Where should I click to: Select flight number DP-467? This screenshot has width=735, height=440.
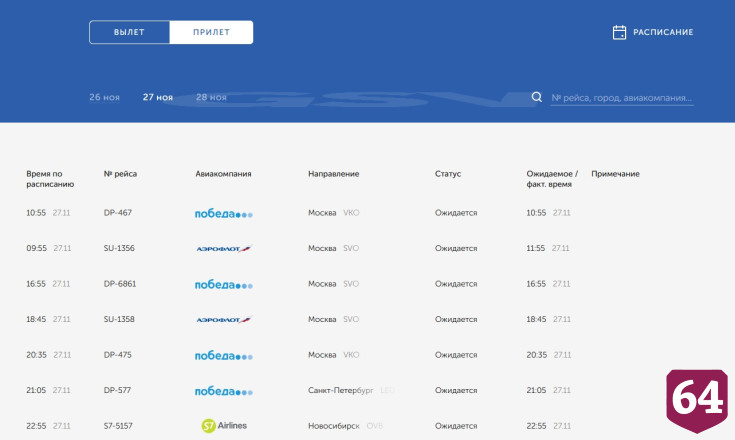click(118, 213)
